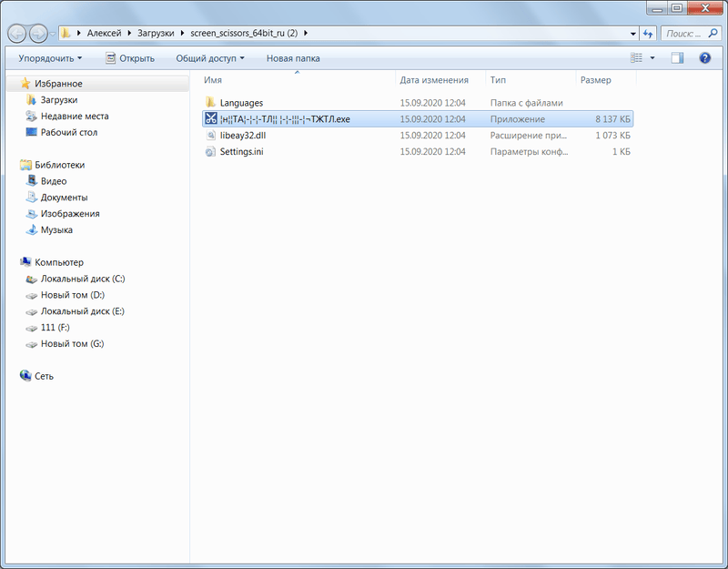
Task: Sort by the Тип column header
Action: pyautogui.click(x=498, y=80)
